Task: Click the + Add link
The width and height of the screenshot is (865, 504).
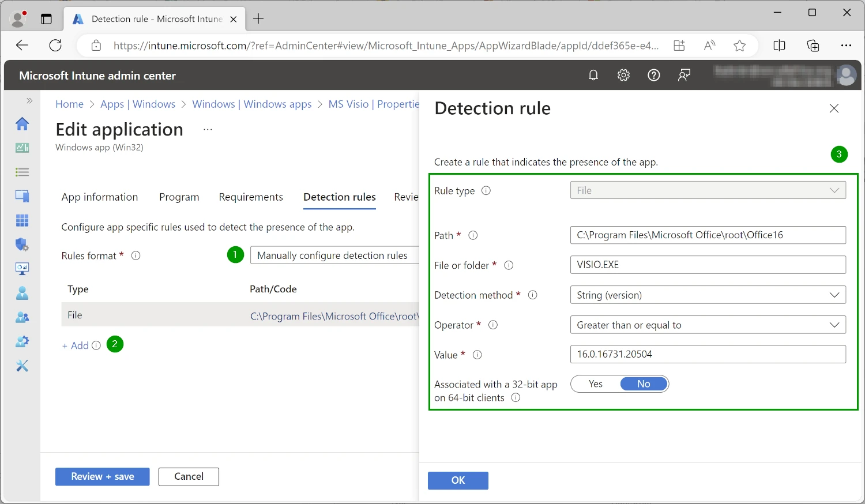Action: [76, 345]
